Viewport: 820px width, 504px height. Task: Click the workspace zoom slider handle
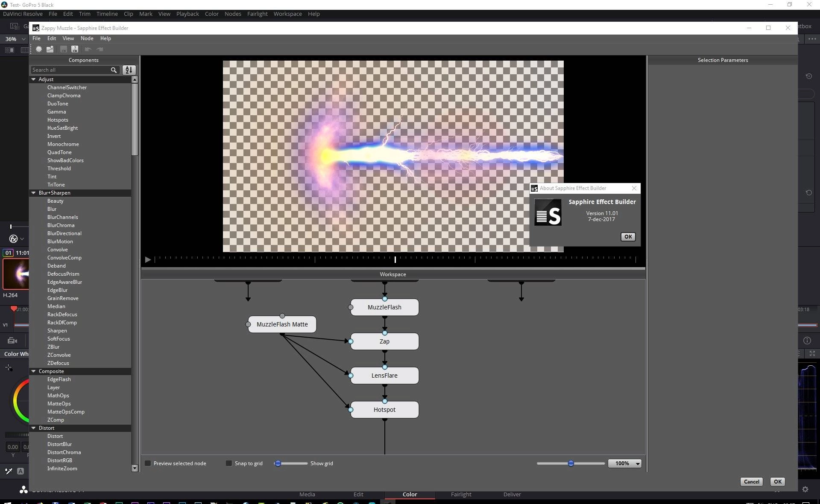[571, 463]
